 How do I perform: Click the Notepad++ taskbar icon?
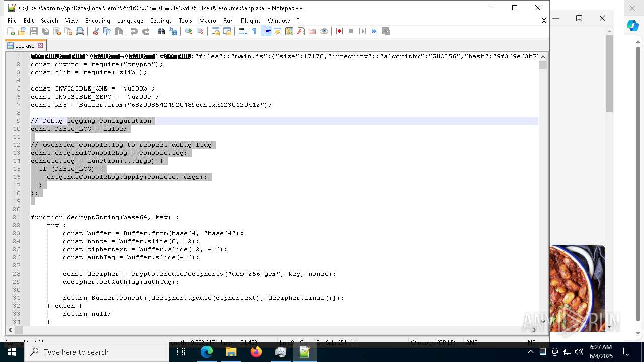[305, 352]
